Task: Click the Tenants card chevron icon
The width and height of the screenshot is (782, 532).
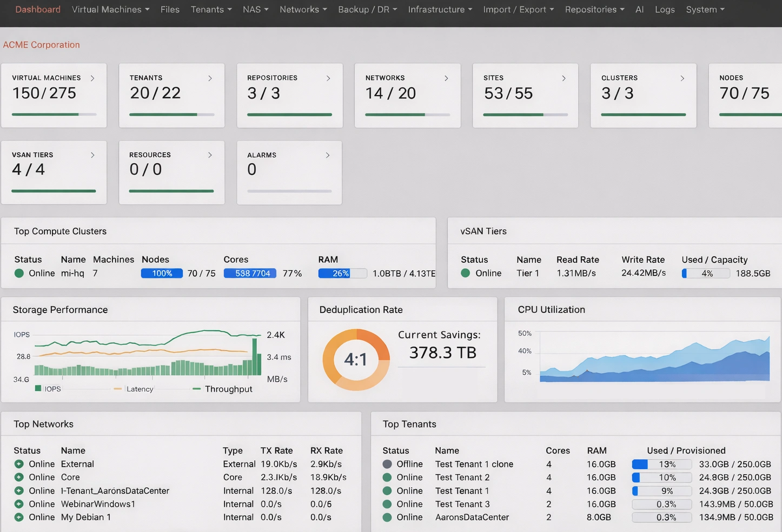Action: pos(210,78)
